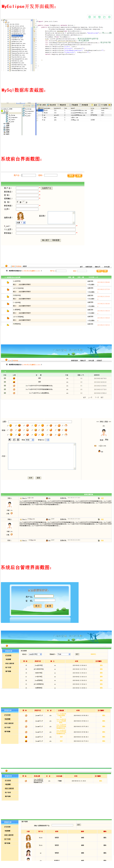Click the 导出向导 toolbar icon
This screenshot has width=114, height=868.
52,105
